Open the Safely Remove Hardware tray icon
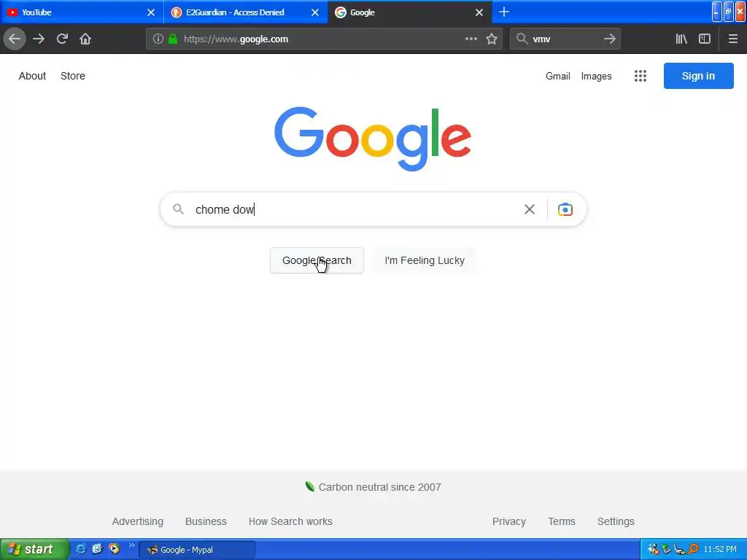 [667, 549]
